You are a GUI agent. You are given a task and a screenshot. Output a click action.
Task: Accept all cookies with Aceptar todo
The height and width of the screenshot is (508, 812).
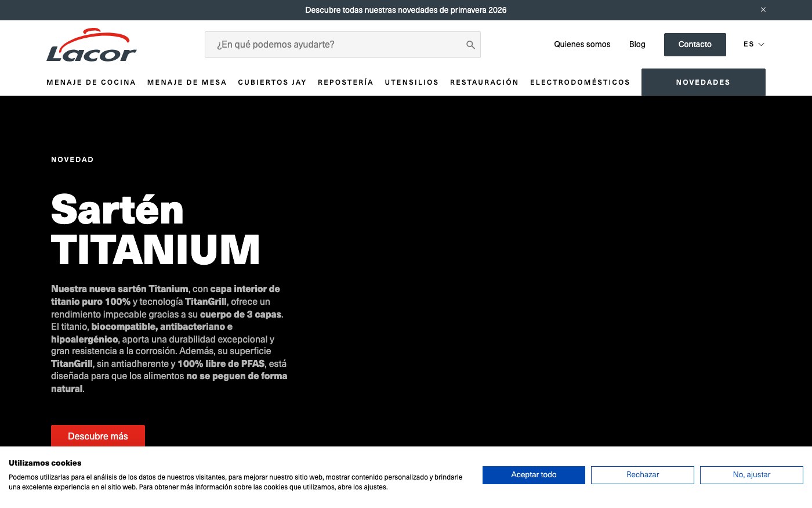[534, 475]
